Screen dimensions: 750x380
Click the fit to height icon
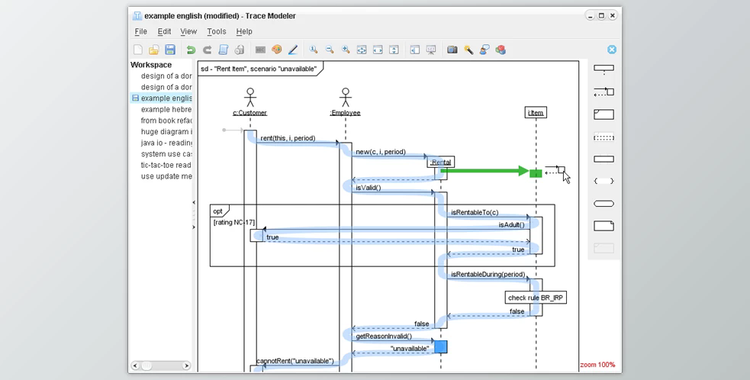394,50
